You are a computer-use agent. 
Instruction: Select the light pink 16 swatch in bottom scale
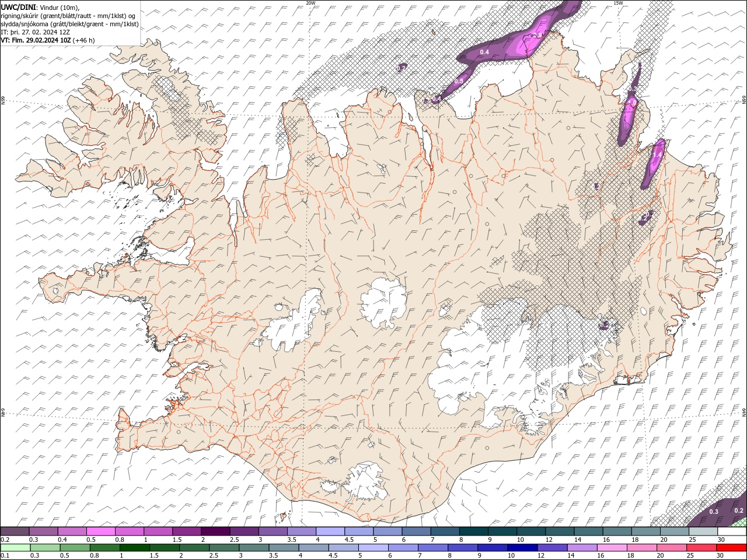click(x=611, y=548)
